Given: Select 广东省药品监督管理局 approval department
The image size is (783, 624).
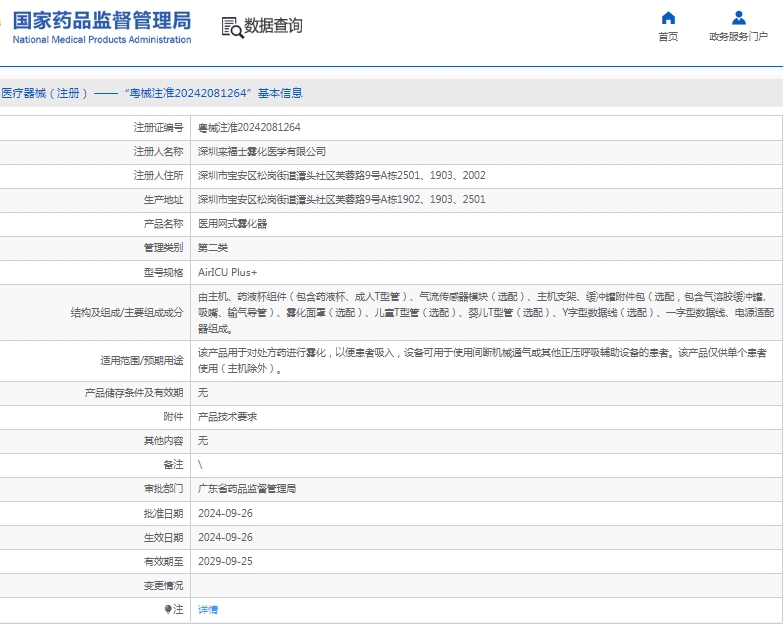Looking at the screenshot, I should click(x=247, y=488).
